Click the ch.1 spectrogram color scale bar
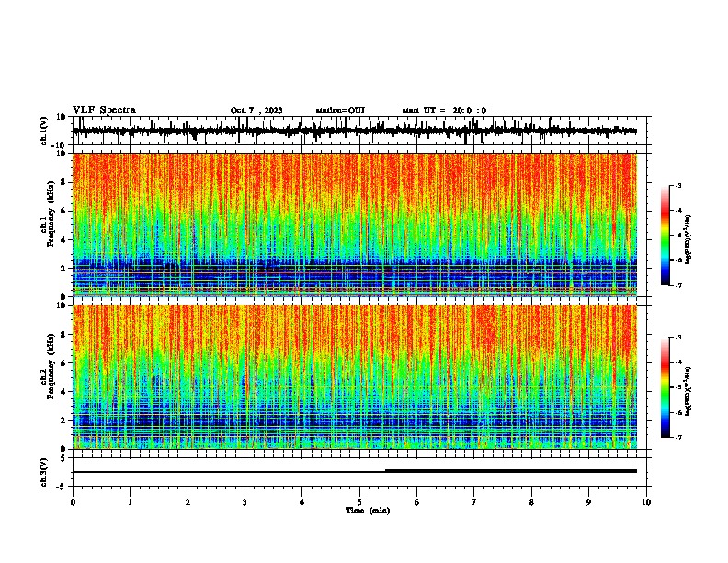Screen dimensions: 728x563 pyautogui.click(x=665, y=236)
